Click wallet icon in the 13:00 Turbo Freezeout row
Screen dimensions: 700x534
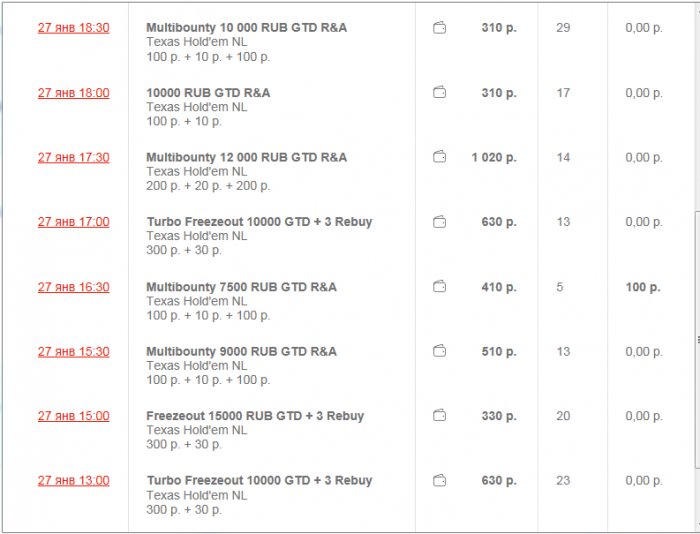[439, 481]
